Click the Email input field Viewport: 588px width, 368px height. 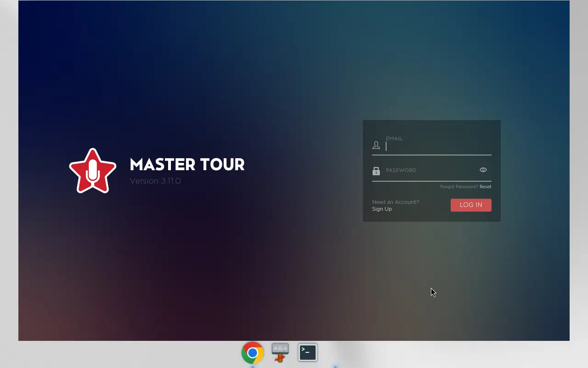tap(438, 146)
